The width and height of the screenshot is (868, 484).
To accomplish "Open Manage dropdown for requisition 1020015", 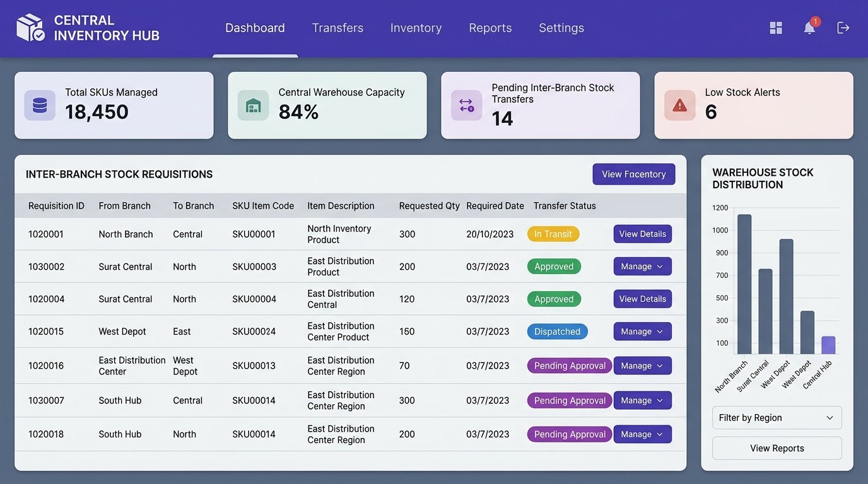I will click(642, 331).
